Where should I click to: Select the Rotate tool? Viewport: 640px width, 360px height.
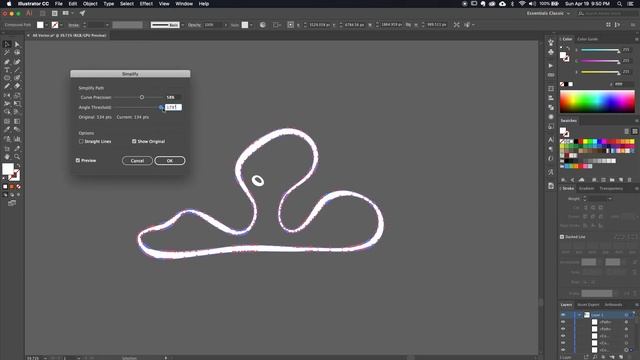pyautogui.click(x=7, y=95)
